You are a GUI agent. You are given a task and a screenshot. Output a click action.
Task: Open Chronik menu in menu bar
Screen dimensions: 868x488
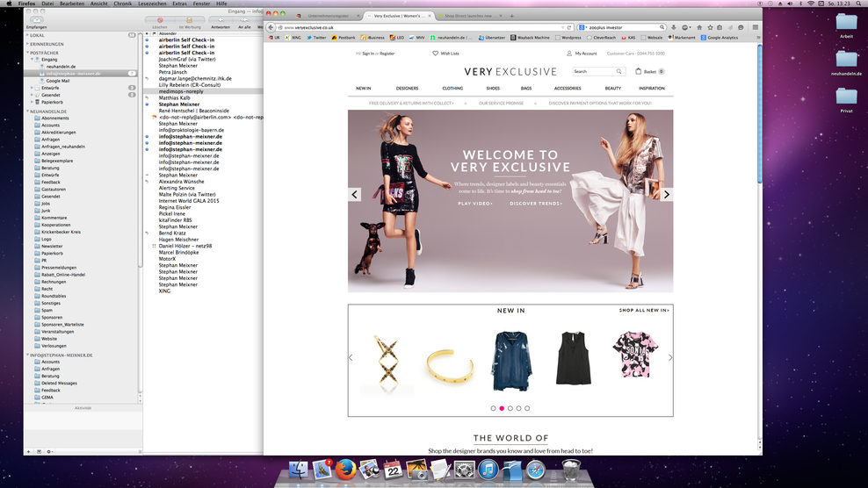(x=123, y=4)
